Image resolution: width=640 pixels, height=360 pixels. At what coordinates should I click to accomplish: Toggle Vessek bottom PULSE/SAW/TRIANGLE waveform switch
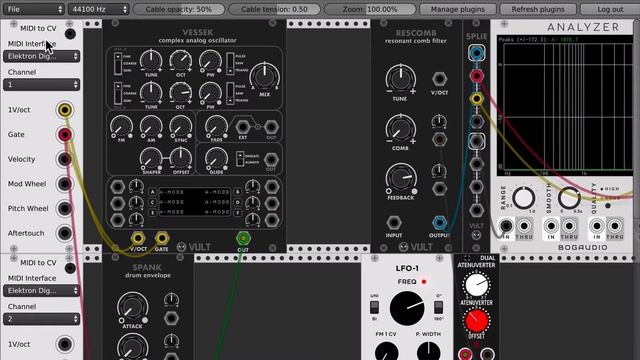click(231, 93)
